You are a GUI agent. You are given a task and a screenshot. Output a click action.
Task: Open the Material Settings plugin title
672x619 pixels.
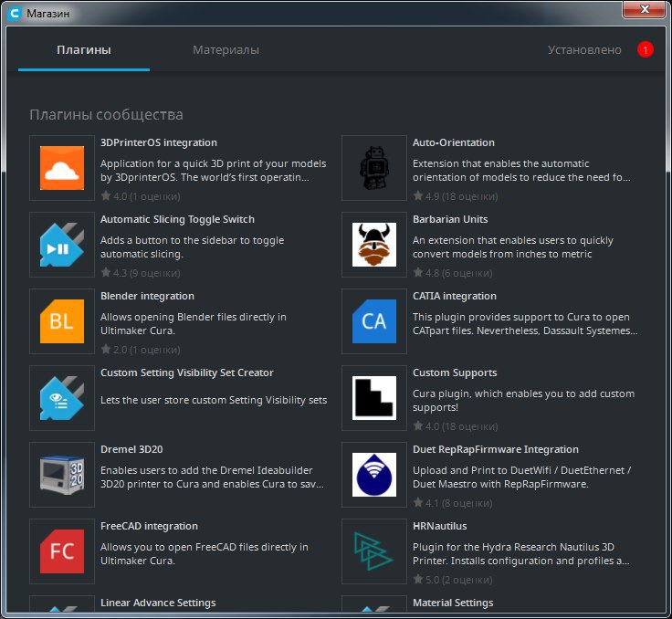pyautogui.click(x=453, y=603)
